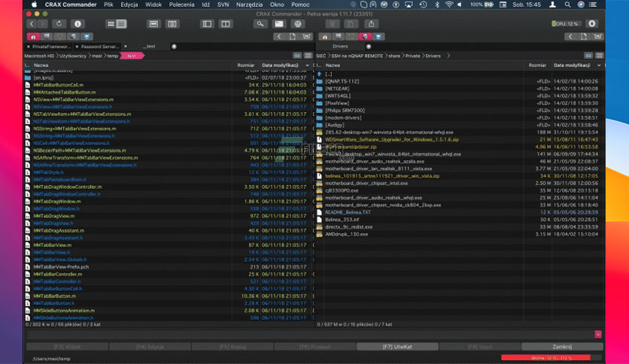Screen dimensions: 629x364
Task: Select the highlighted network drive button in right panel
Action: (365, 37)
